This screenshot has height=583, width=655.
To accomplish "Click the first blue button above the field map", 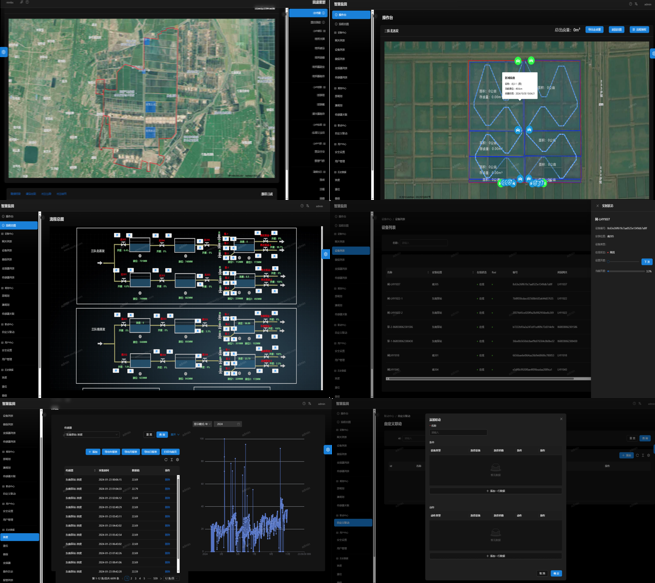I will 594,30.
